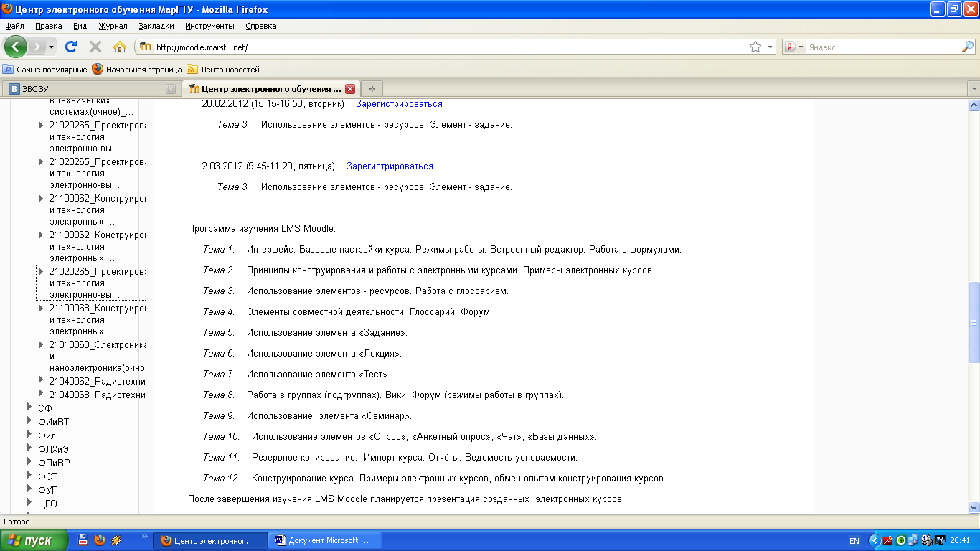980x551 pixels.
Task: Open course 21040062_Радиотехни in sidebar
Action: tap(98, 380)
